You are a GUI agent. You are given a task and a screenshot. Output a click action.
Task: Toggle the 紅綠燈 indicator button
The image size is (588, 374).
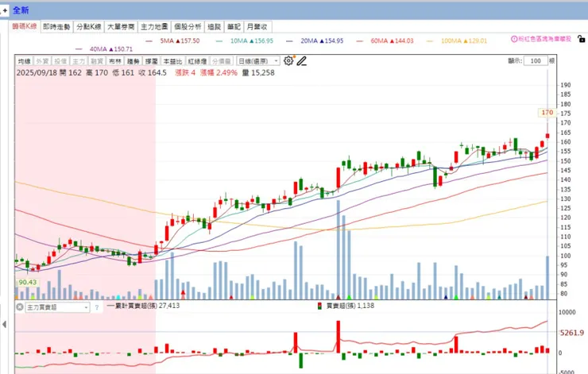click(197, 60)
